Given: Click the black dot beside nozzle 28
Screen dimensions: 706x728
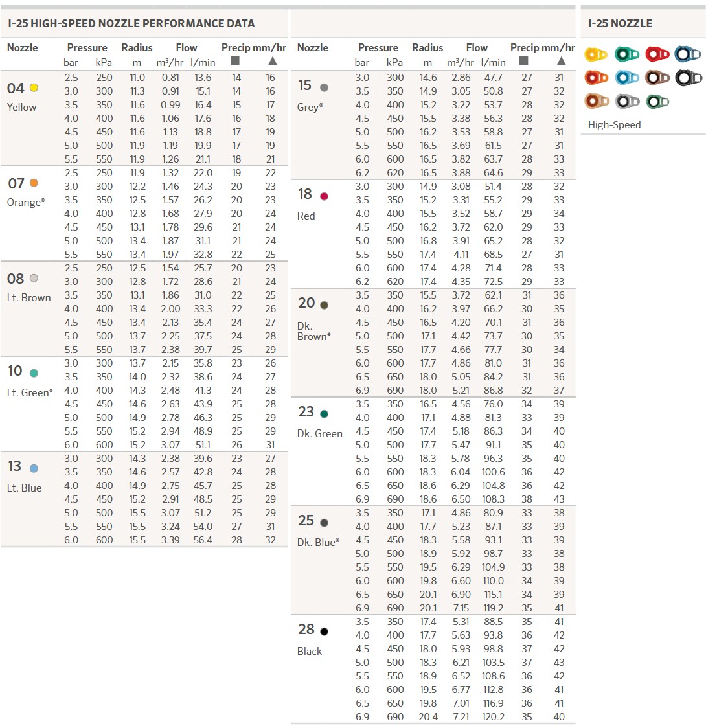Looking at the screenshot, I should [325, 631].
